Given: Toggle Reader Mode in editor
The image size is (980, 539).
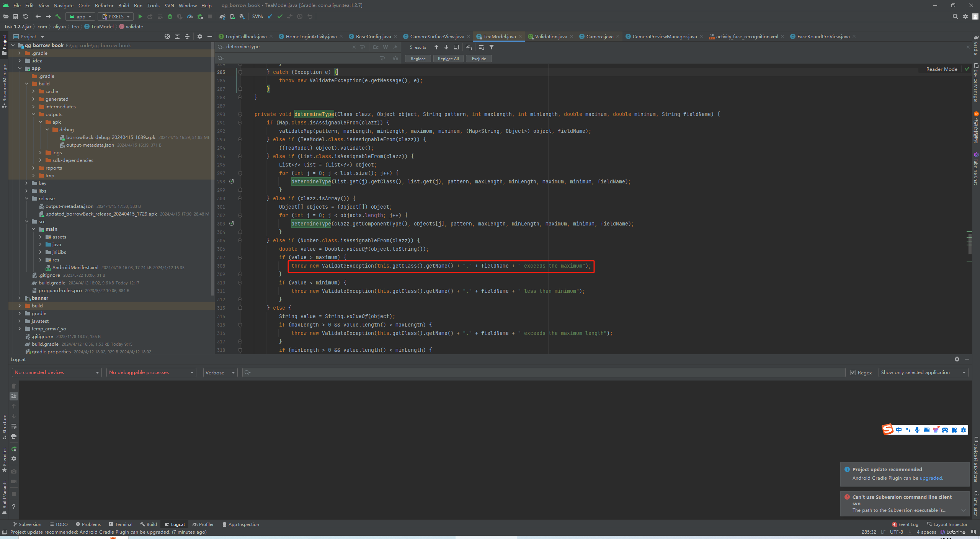Looking at the screenshot, I should pyautogui.click(x=942, y=69).
